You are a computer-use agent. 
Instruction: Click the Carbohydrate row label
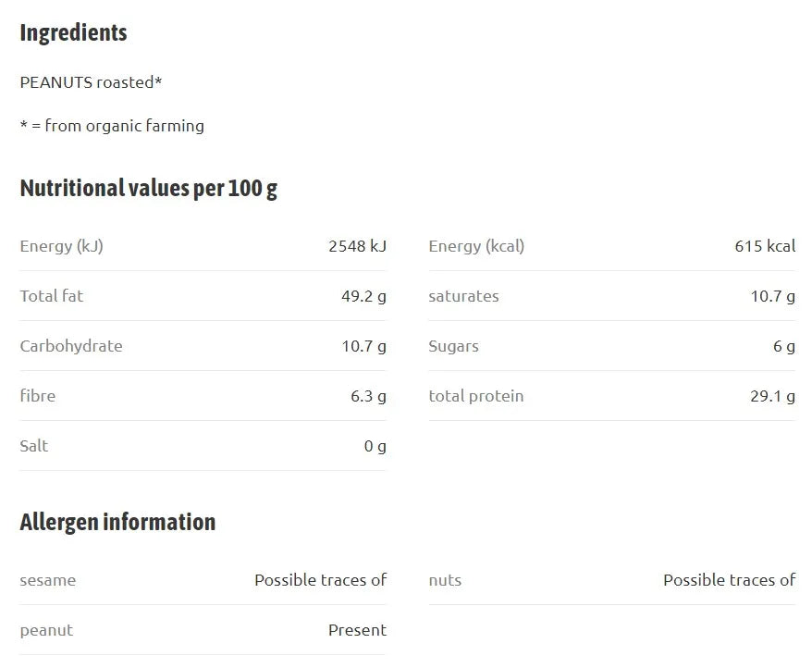[x=71, y=346]
